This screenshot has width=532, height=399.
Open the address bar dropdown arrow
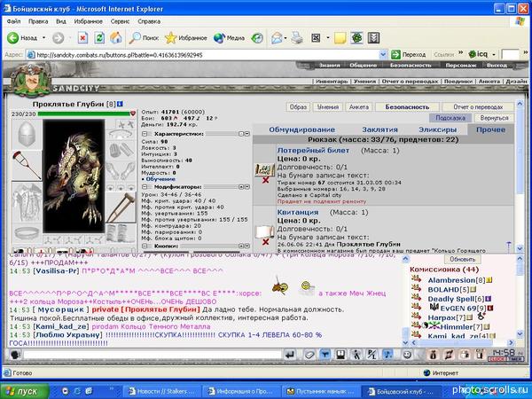[x=383, y=54]
